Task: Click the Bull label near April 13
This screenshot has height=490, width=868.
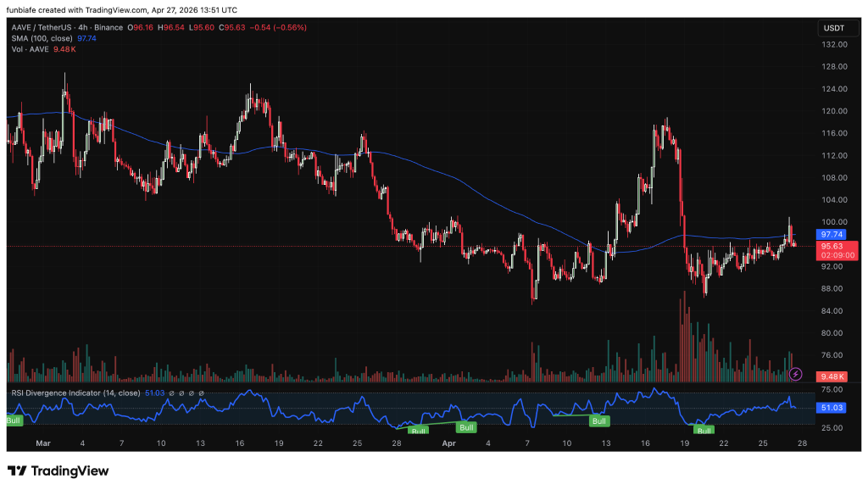Action: point(599,420)
